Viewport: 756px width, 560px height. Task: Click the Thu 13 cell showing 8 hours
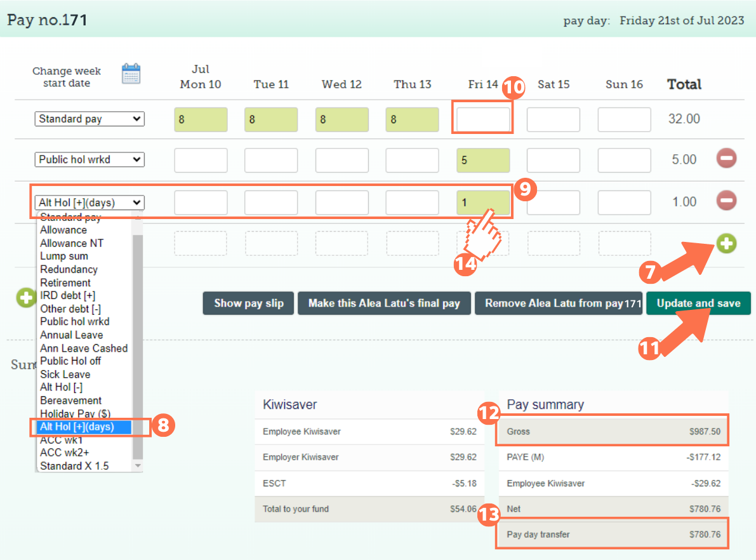(x=412, y=119)
